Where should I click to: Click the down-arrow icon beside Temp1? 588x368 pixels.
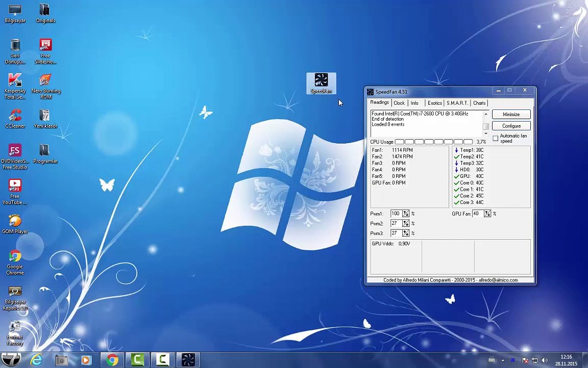tap(456, 150)
